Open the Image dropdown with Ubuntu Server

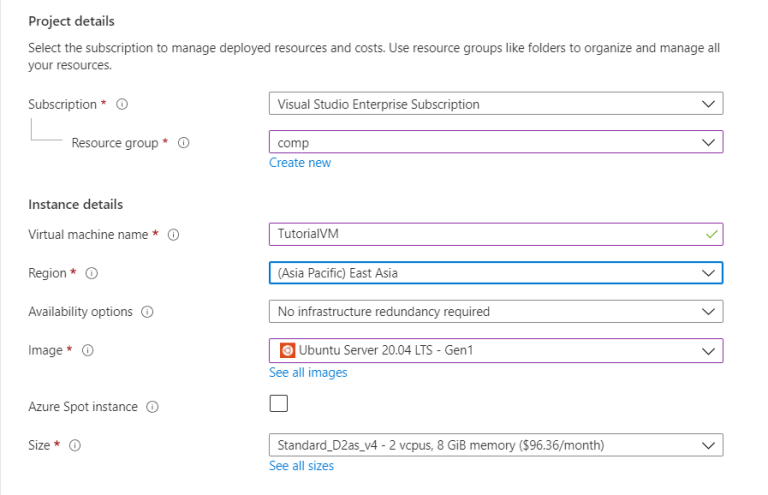[x=496, y=351]
